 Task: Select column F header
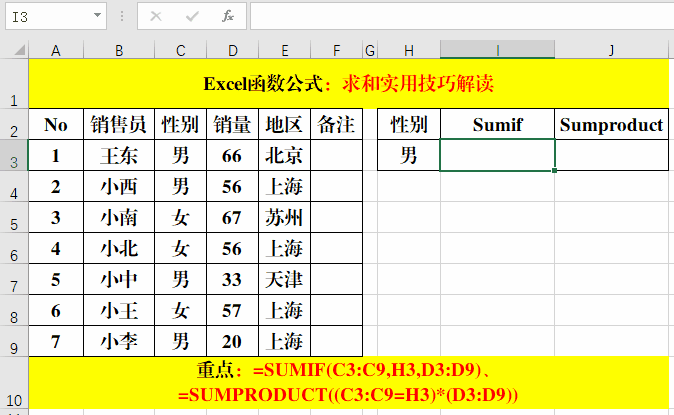pos(337,50)
